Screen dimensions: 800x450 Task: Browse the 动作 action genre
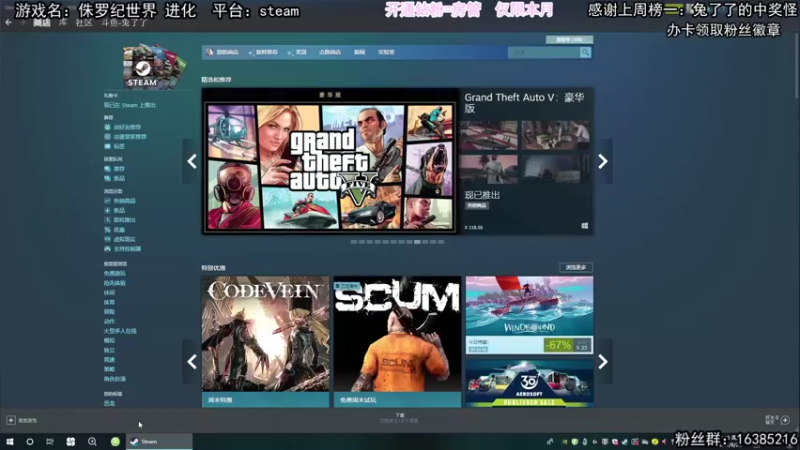(x=109, y=321)
